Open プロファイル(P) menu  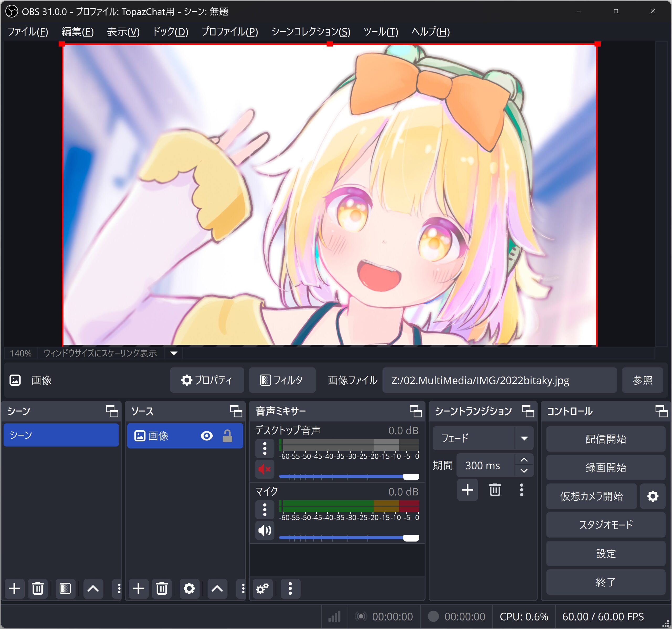pos(230,32)
